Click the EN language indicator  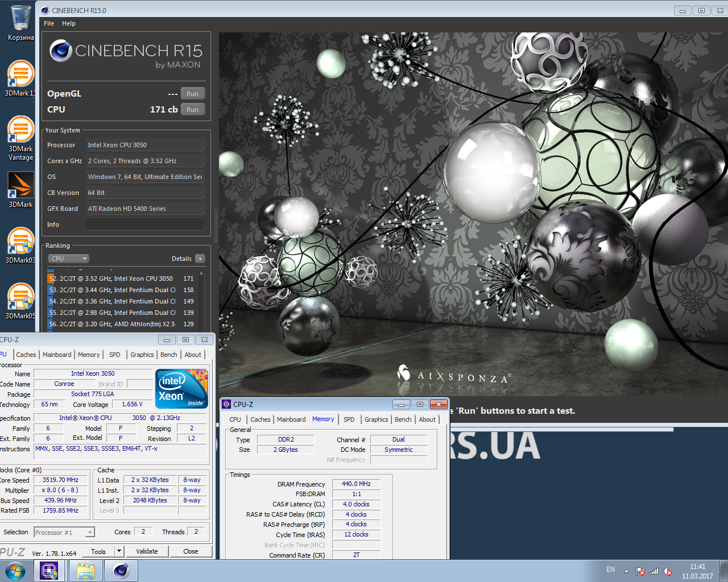point(610,569)
